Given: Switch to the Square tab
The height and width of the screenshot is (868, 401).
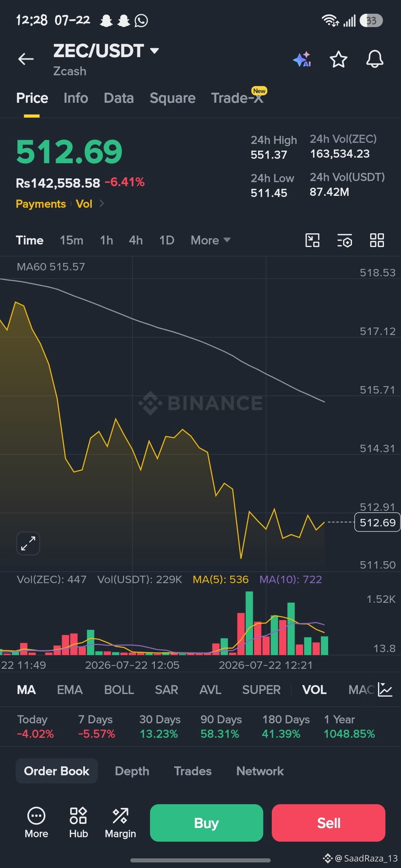Looking at the screenshot, I should tap(173, 98).
